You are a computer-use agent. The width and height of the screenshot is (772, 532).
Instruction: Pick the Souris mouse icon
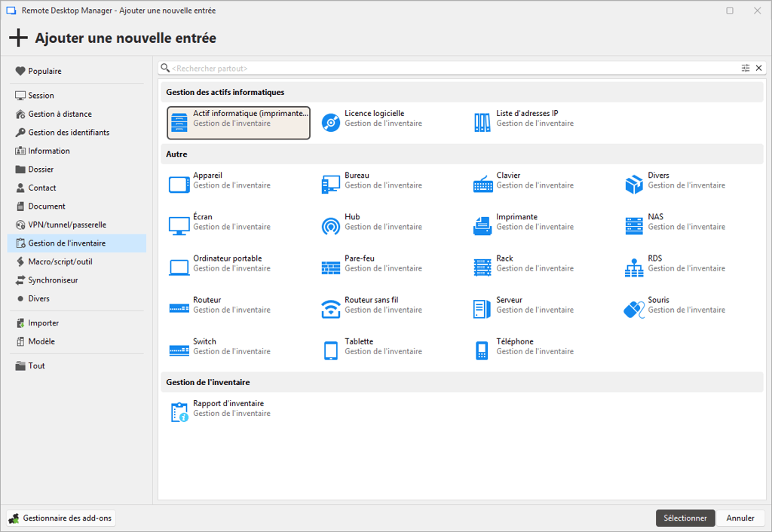[x=633, y=309]
